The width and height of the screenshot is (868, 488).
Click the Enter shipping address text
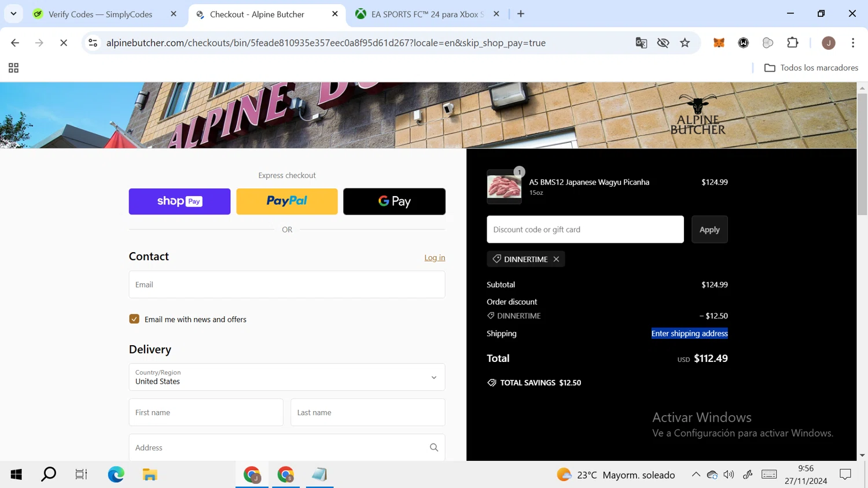coord(689,334)
